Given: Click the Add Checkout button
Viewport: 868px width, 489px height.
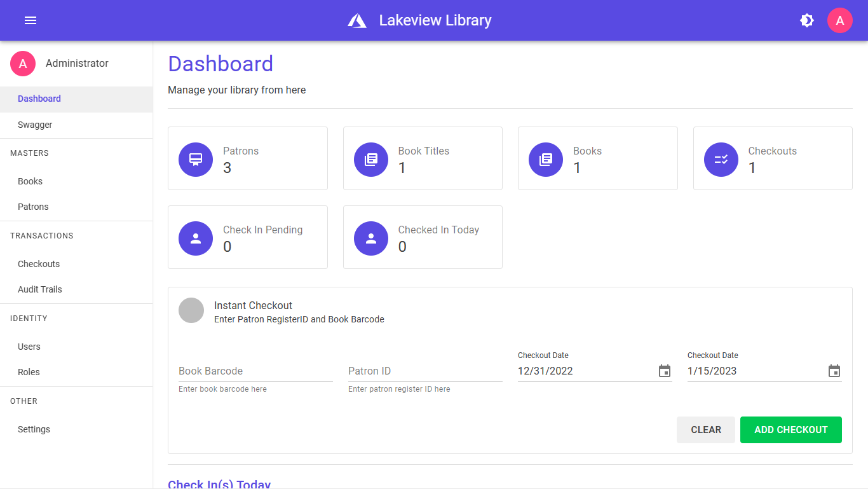Looking at the screenshot, I should [x=791, y=430].
